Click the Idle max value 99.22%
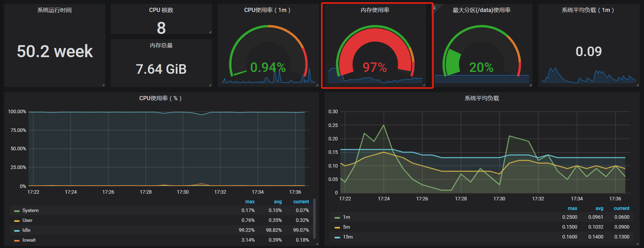 247,230
